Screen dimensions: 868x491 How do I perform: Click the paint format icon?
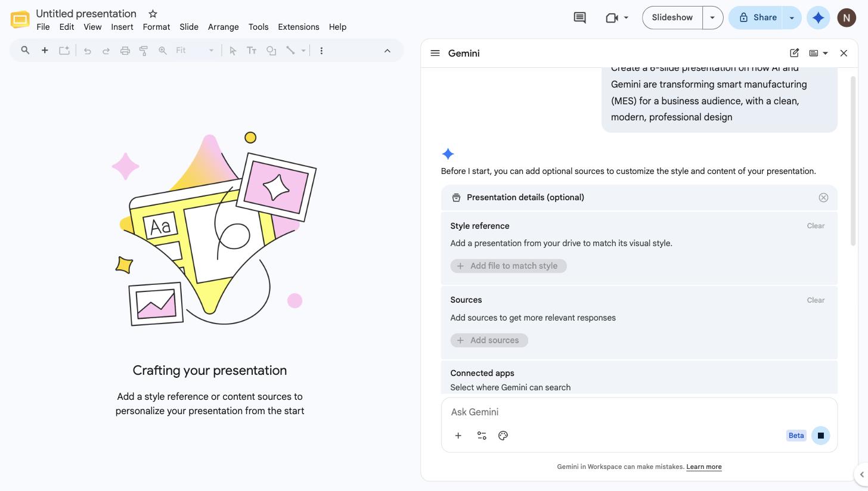[x=144, y=51]
